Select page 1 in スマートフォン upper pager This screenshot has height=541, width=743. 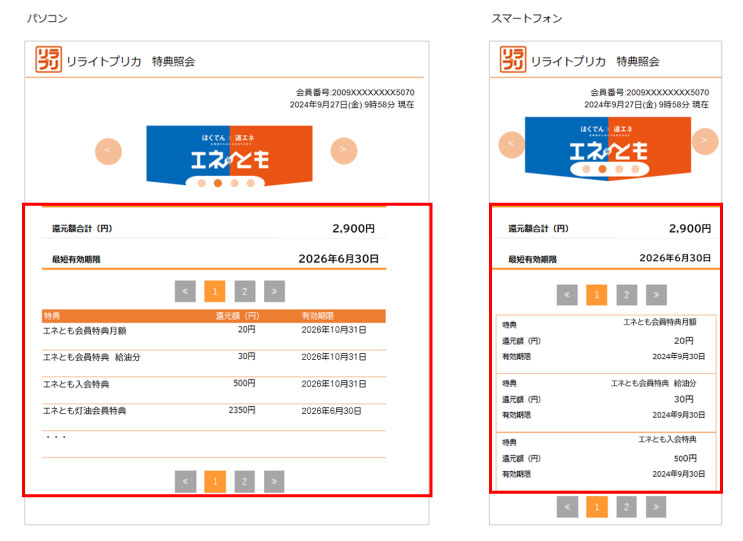tap(597, 295)
